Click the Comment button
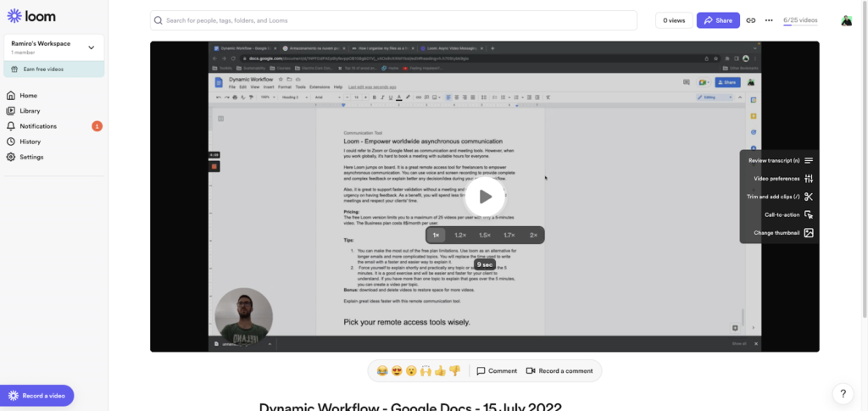 click(x=497, y=371)
